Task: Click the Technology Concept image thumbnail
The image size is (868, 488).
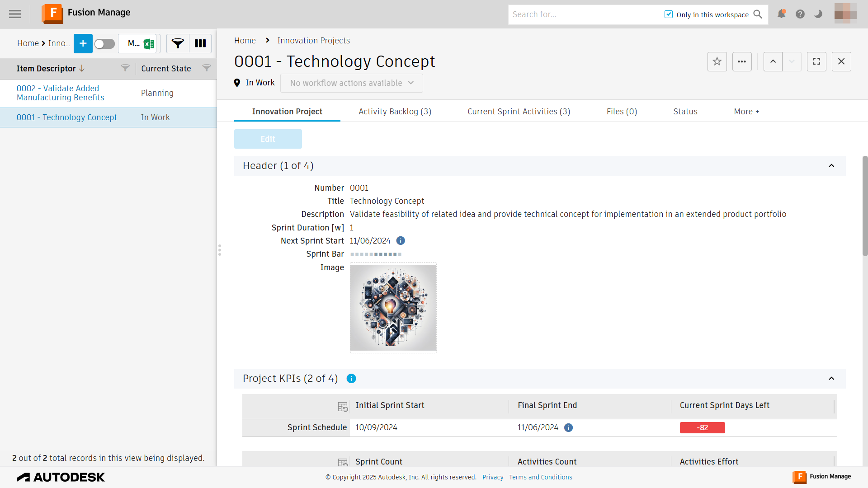Action: 393,308
